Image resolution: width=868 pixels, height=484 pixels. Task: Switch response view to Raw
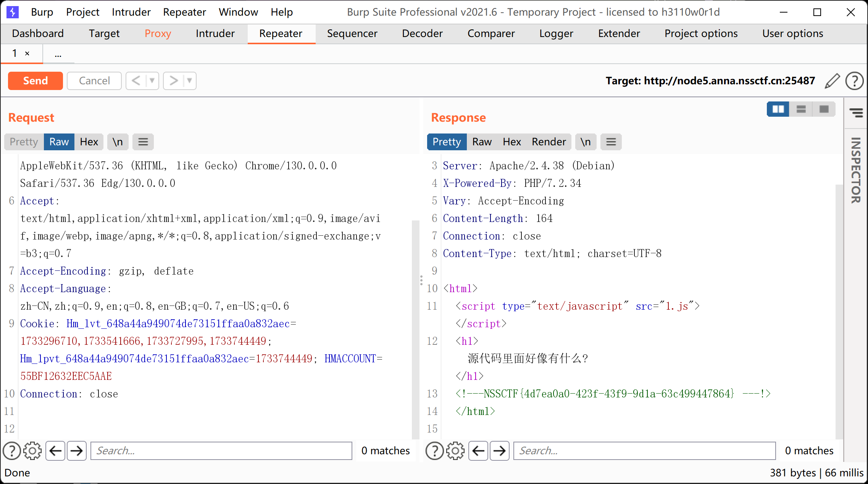coord(482,142)
